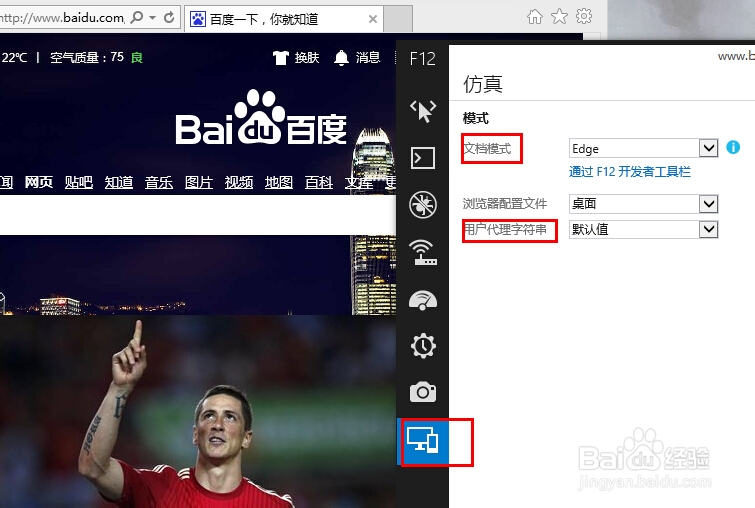The height and width of the screenshot is (508, 755).
Task: Click the 贴吧 navigation link
Action: (x=78, y=182)
